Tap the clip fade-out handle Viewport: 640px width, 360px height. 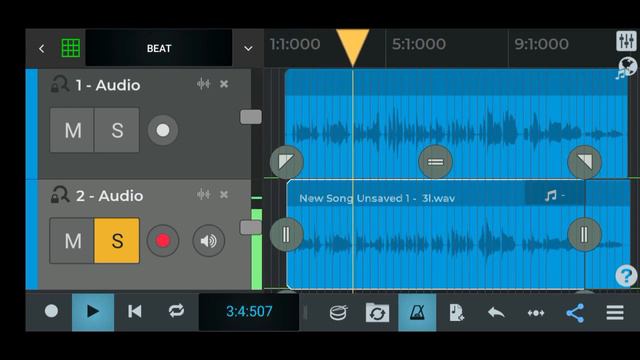[584, 162]
